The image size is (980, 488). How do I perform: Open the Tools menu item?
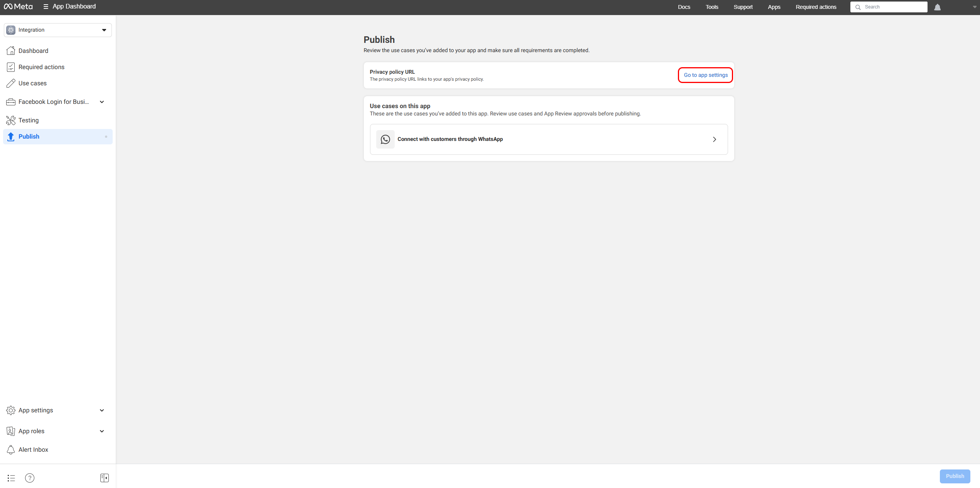pyautogui.click(x=712, y=7)
